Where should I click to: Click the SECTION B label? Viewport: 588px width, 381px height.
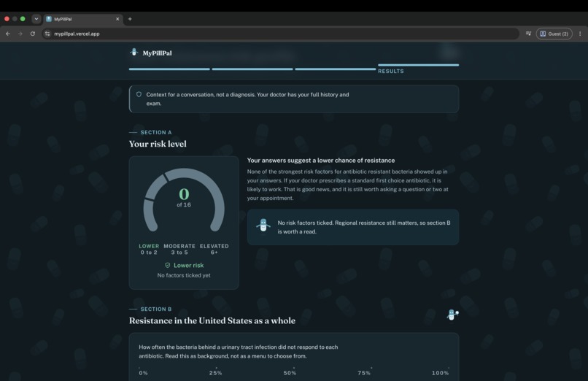[x=156, y=309]
